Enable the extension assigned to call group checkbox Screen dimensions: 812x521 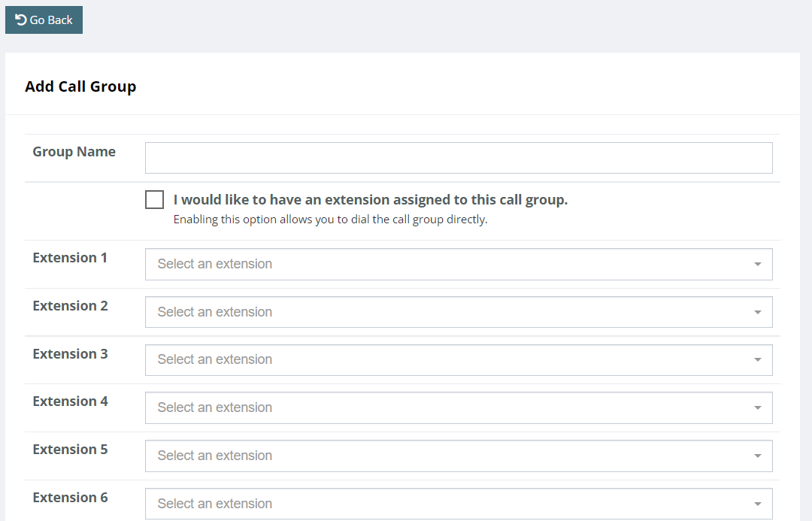(154, 199)
